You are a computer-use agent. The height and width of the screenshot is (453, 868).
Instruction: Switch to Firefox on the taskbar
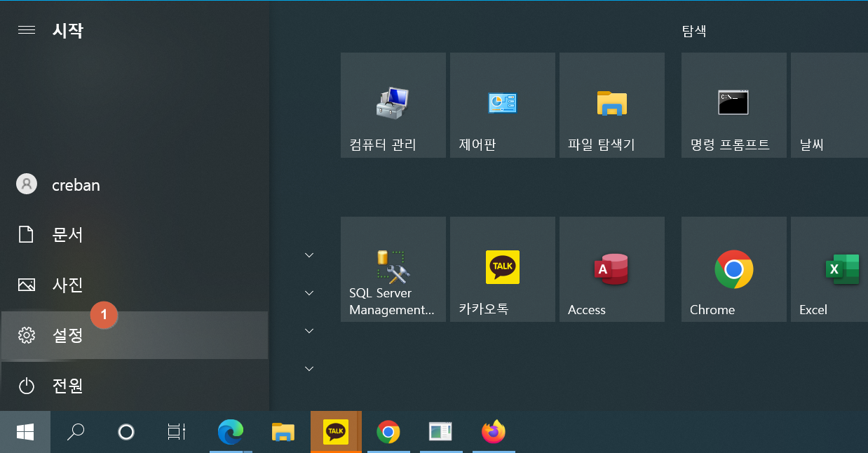coord(494,432)
